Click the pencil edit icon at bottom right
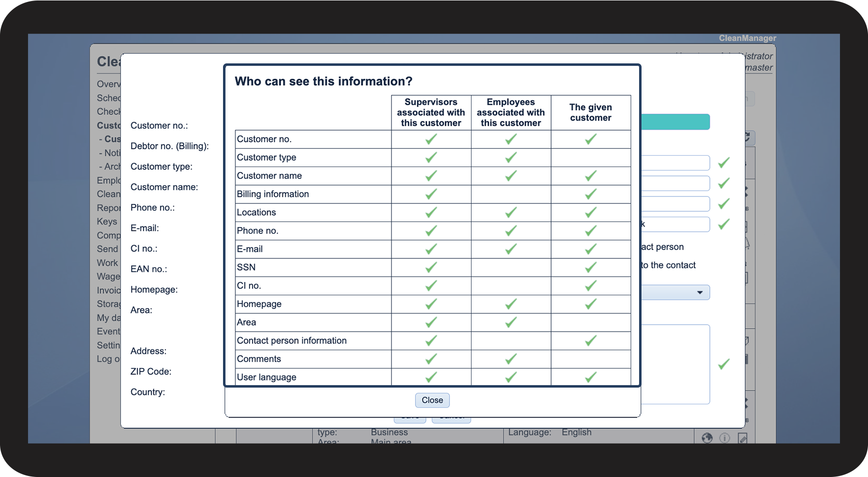 (742, 438)
